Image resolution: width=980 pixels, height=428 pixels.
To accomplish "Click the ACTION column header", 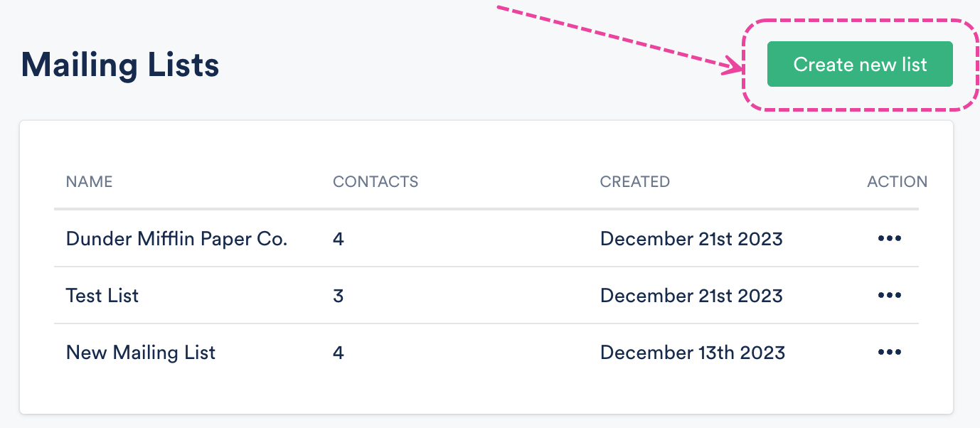I will click(897, 182).
